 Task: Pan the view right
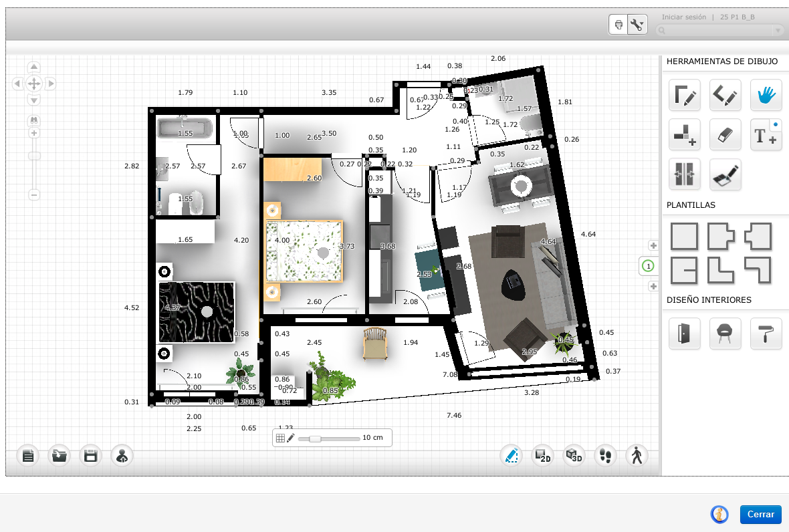[x=50, y=84]
